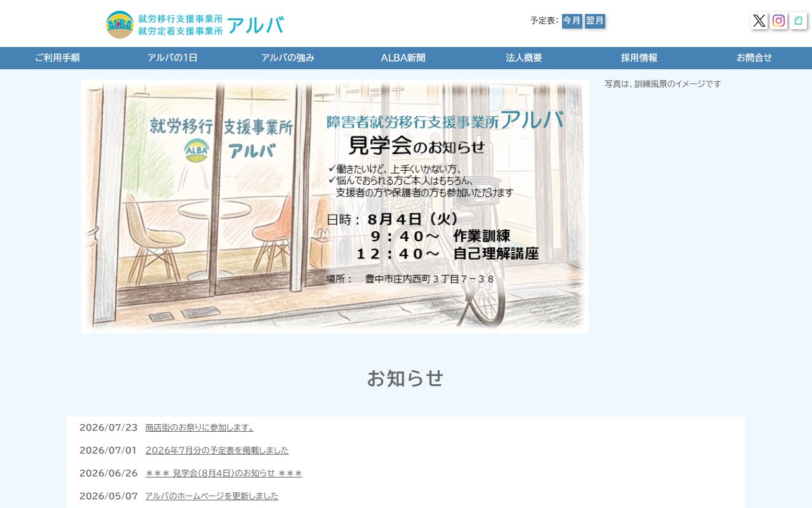812x508 pixels.
Task: Open 採用情報 menu item
Action: tap(639, 58)
